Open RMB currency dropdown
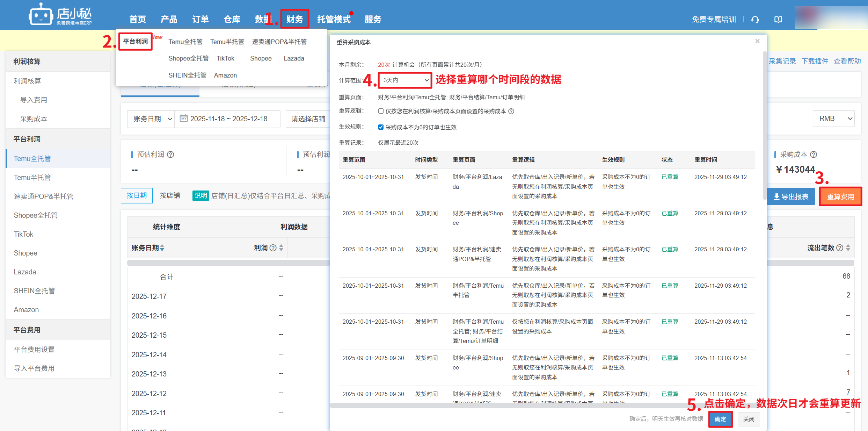This screenshot has height=431, width=868. click(833, 118)
